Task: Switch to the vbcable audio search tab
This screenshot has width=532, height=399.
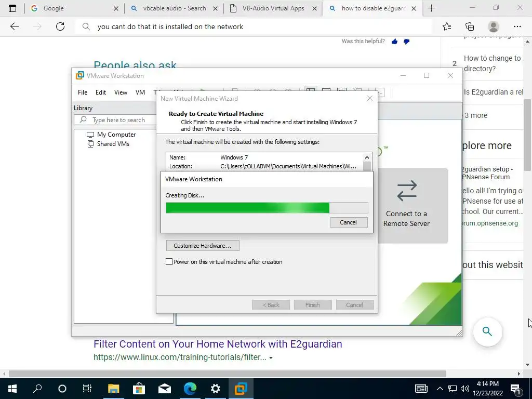Action: [175, 8]
